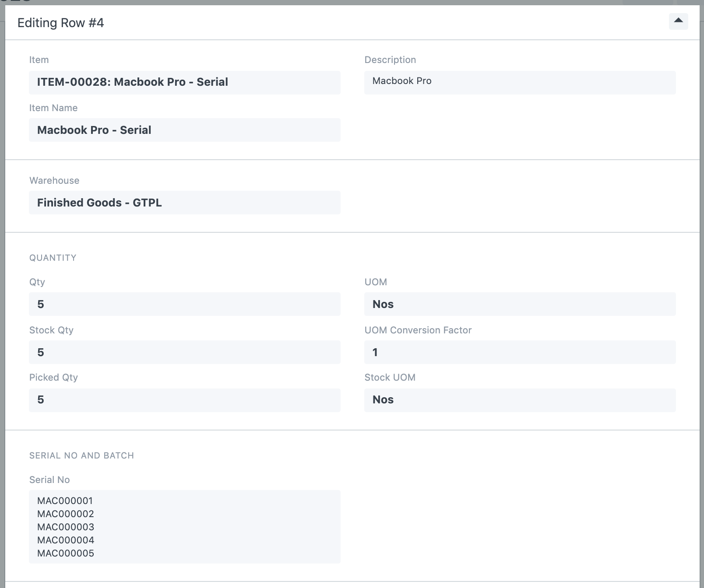This screenshot has height=588, width=704.
Task: Open the UOM field showing Nos
Action: 520,304
